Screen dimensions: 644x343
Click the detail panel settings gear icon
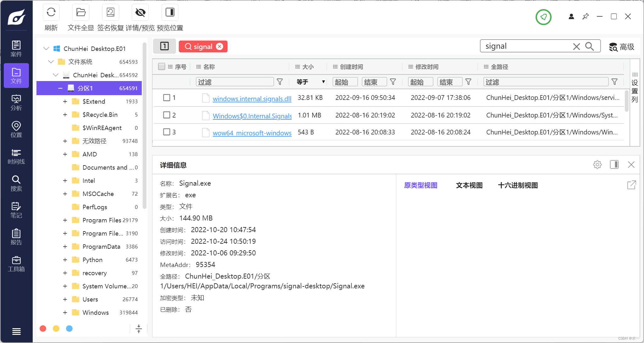[597, 165]
